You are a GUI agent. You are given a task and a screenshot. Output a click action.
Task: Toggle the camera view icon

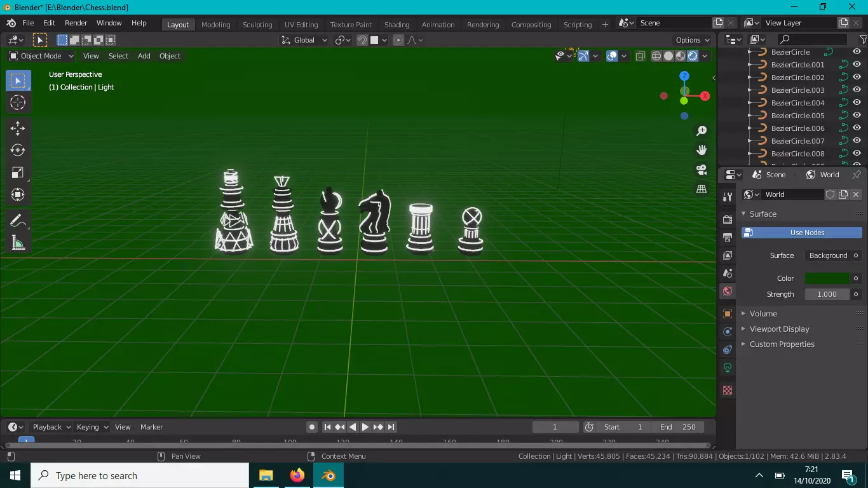tap(702, 170)
